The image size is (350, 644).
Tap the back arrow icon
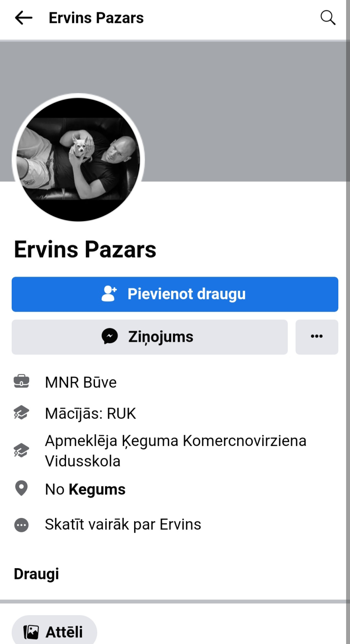(23, 18)
